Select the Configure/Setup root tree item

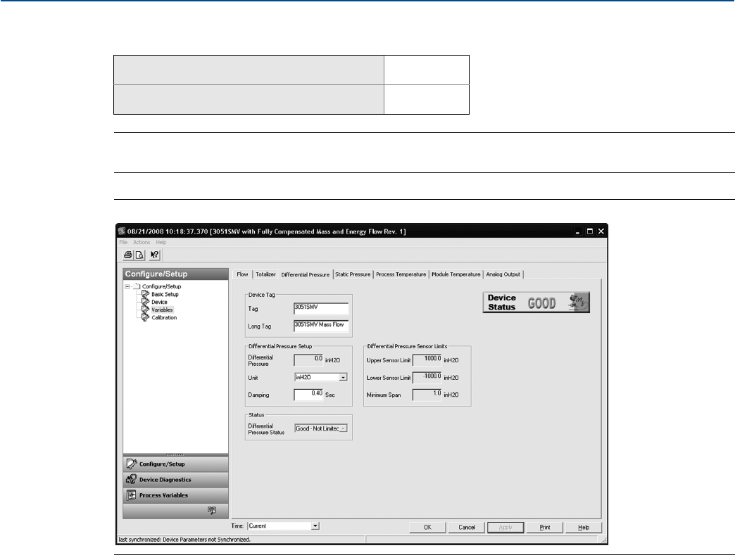click(161, 286)
